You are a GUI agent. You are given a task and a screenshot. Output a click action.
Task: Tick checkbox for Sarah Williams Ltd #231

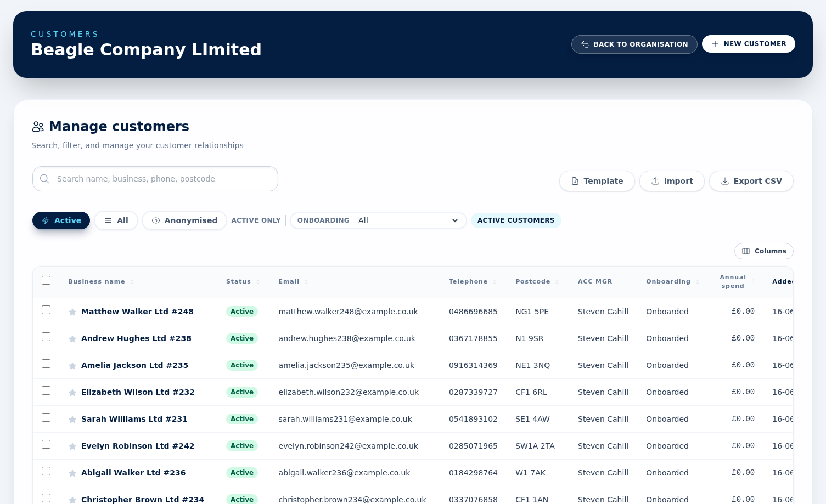[x=46, y=417]
